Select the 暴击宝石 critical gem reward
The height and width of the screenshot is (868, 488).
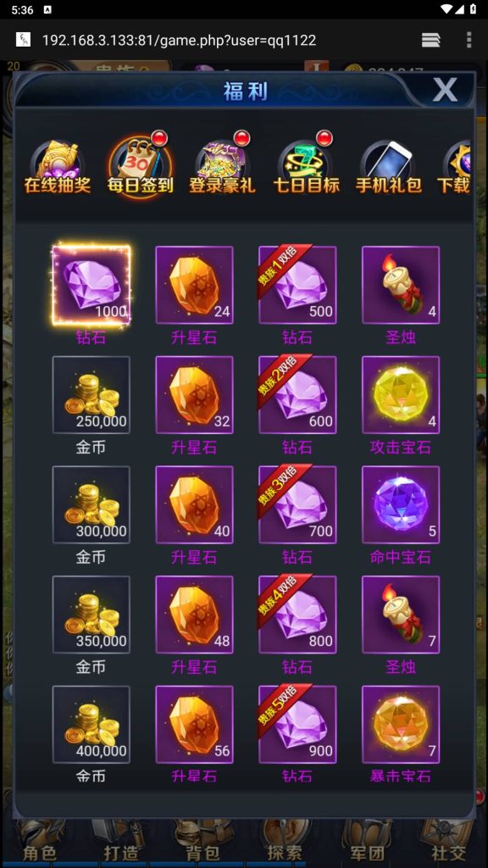[401, 724]
